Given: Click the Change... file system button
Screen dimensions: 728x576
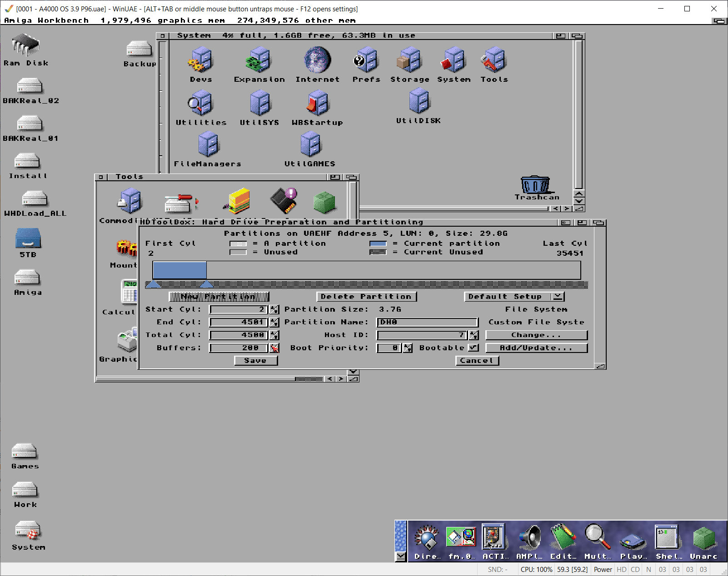Looking at the screenshot, I should [x=536, y=335].
